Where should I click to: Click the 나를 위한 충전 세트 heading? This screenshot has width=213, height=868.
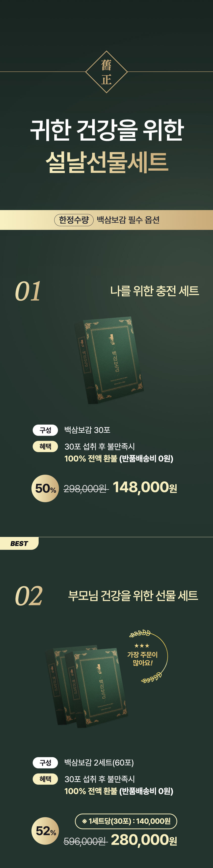tap(155, 291)
